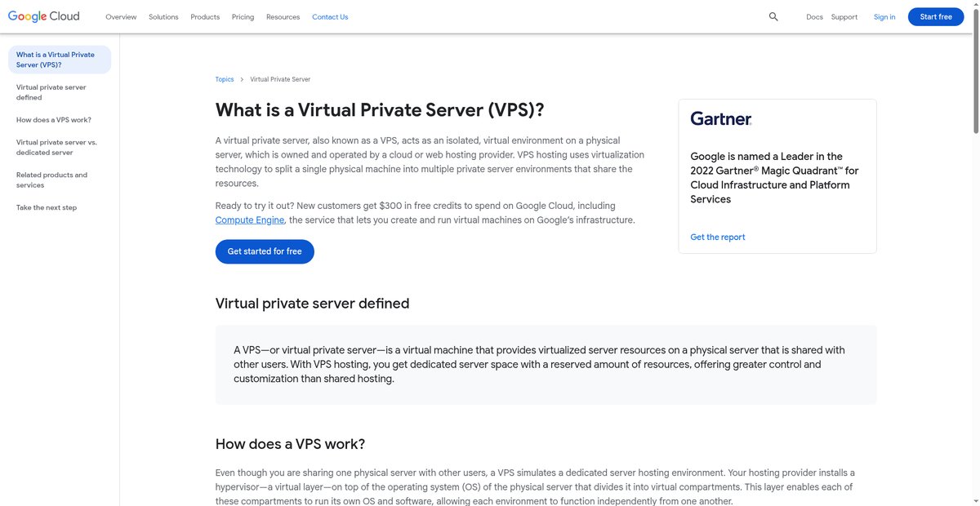Open the Overview menu
980x506 pixels.
point(121,16)
